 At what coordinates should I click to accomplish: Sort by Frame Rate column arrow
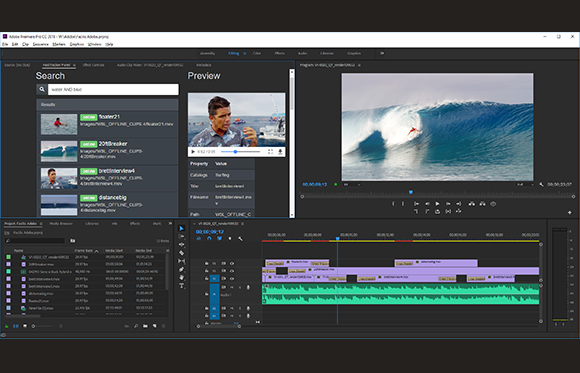(x=97, y=251)
